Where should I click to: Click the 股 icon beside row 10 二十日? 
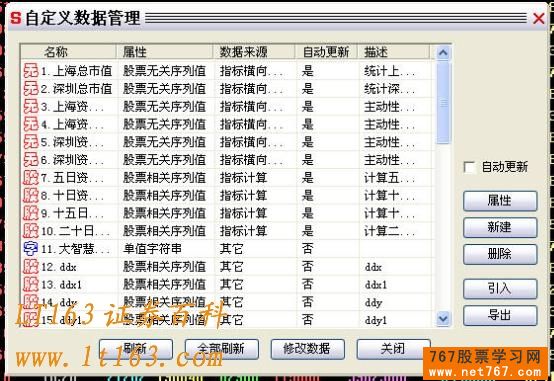pyautogui.click(x=31, y=230)
